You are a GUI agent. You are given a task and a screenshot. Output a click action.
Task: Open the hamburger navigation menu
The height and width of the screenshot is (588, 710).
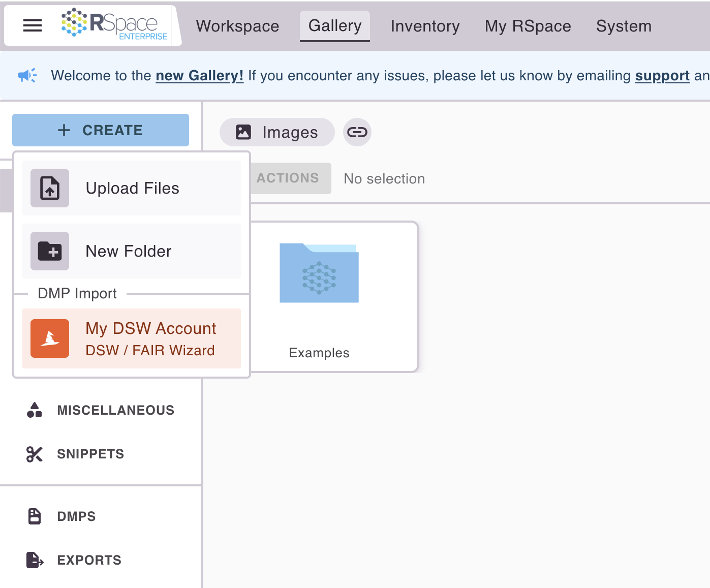[x=33, y=25]
